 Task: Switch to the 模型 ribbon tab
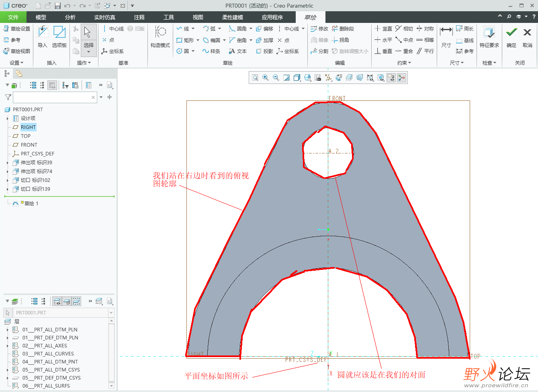[x=41, y=17]
